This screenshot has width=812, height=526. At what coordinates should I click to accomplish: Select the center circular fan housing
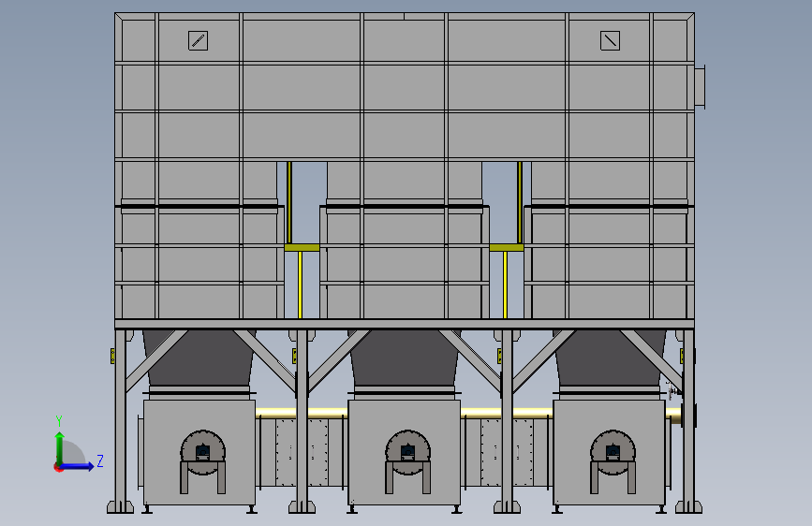click(x=407, y=452)
